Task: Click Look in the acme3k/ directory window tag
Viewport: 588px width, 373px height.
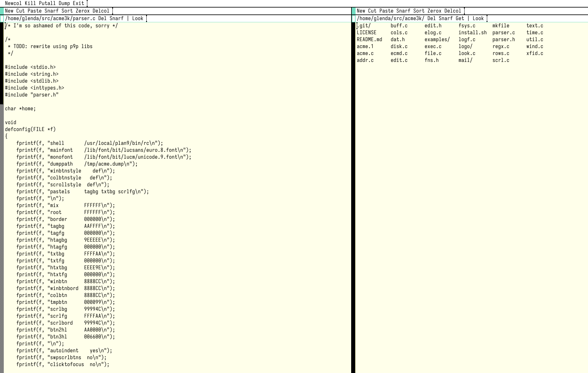Action: coord(478,19)
